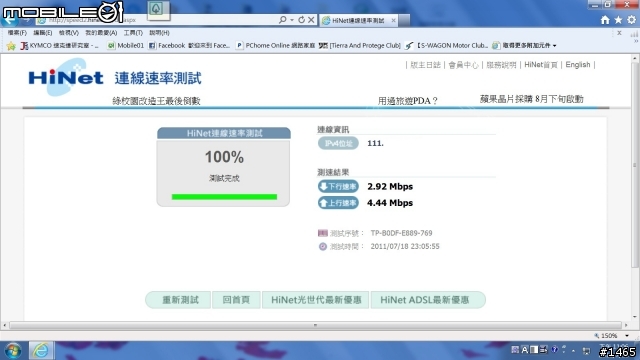Open the 說明(H) menu

tap(159, 33)
